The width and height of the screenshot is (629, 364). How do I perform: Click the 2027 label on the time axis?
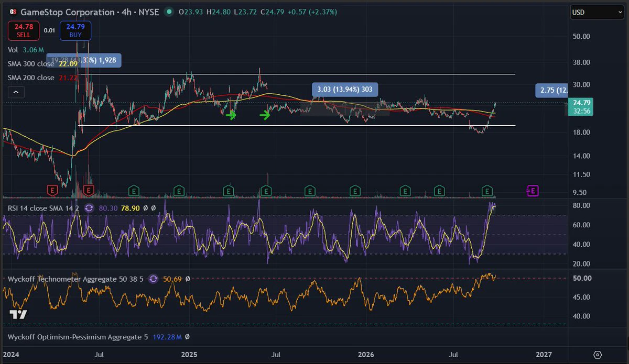coord(544,355)
